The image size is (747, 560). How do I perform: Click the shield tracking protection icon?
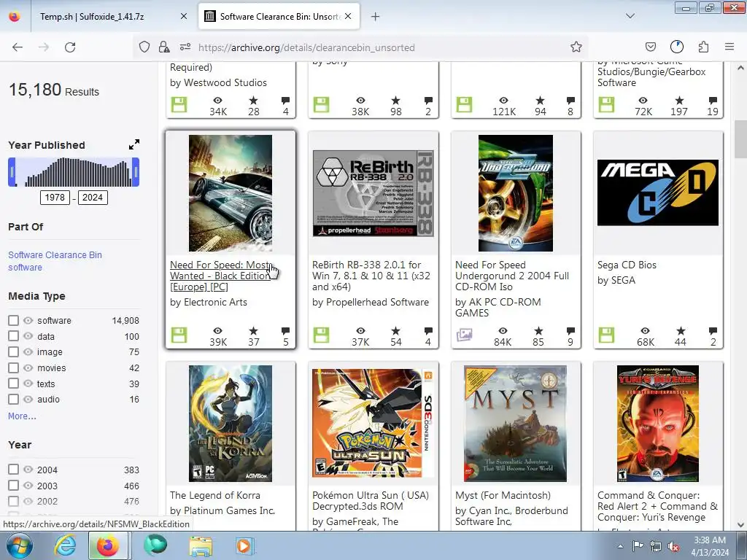coord(144,47)
